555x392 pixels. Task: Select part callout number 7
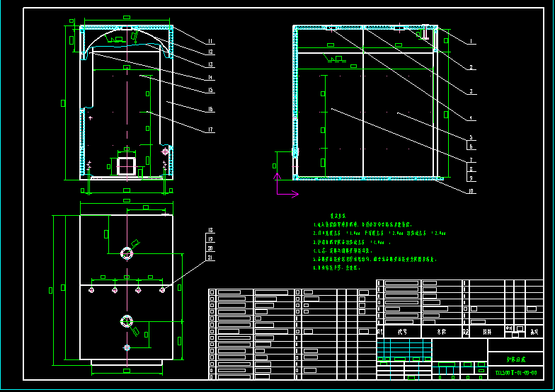[471, 160]
